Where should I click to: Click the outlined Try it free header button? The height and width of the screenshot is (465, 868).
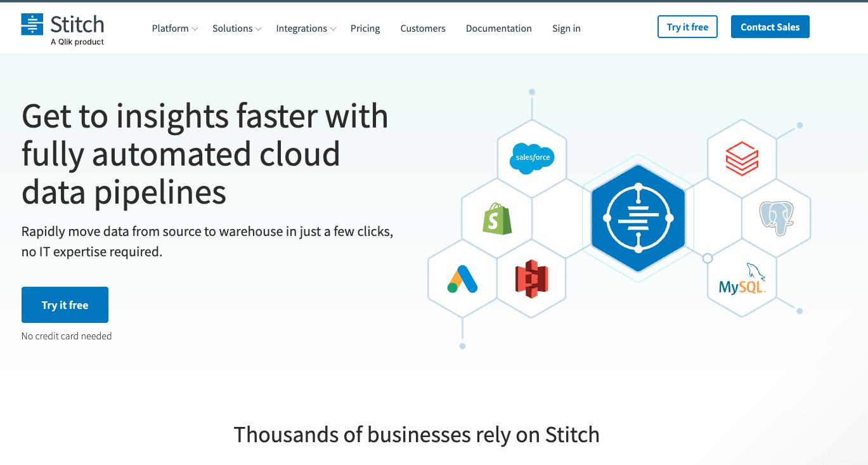click(687, 27)
